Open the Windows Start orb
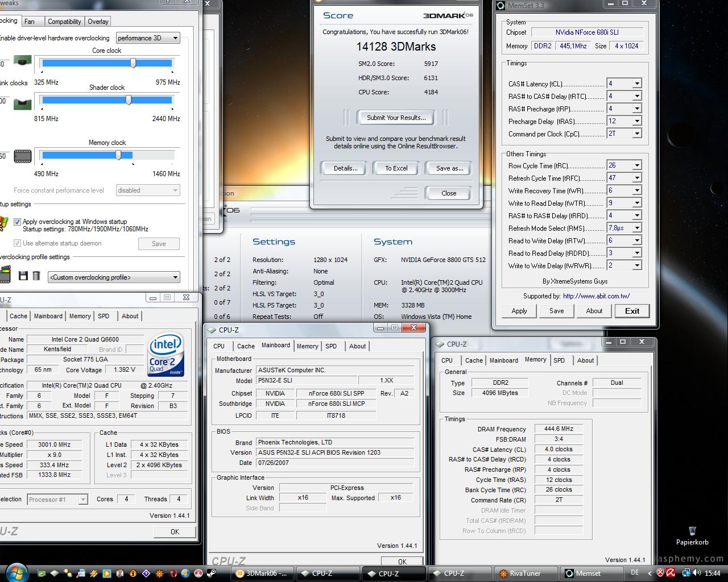 [x=16, y=572]
